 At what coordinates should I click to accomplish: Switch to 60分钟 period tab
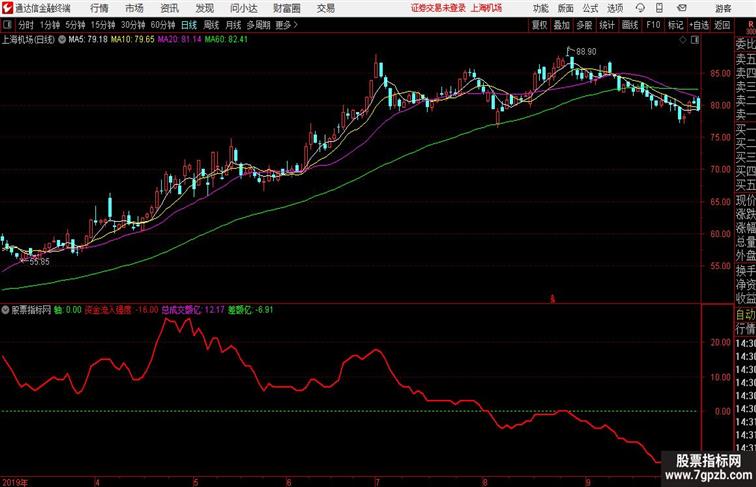(163, 25)
